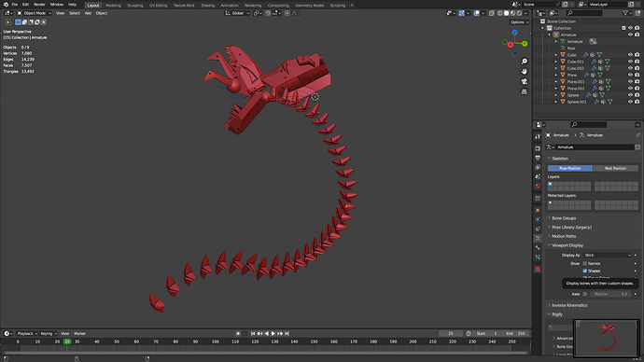The width and height of the screenshot is (644, 362).
Task: Click the pan view hand icon
Action: pos(525,72)
